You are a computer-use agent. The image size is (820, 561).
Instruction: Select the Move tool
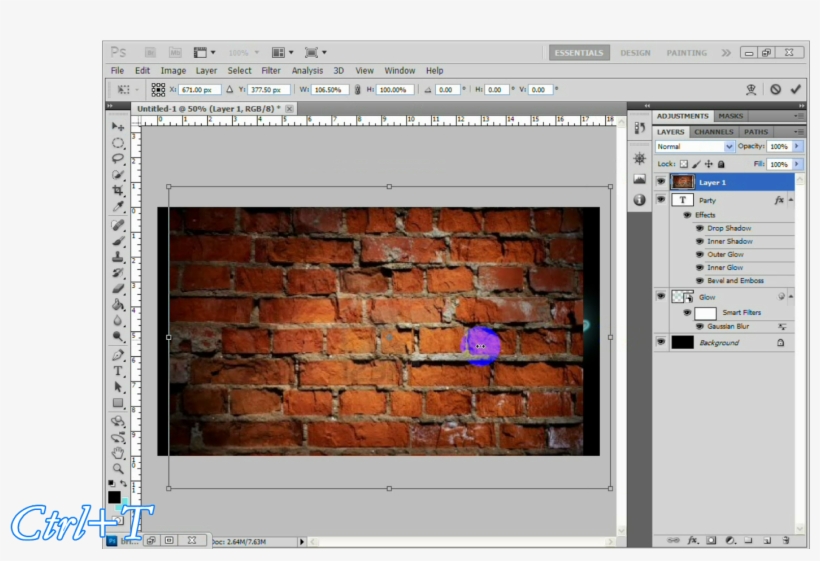coord(118,126)
